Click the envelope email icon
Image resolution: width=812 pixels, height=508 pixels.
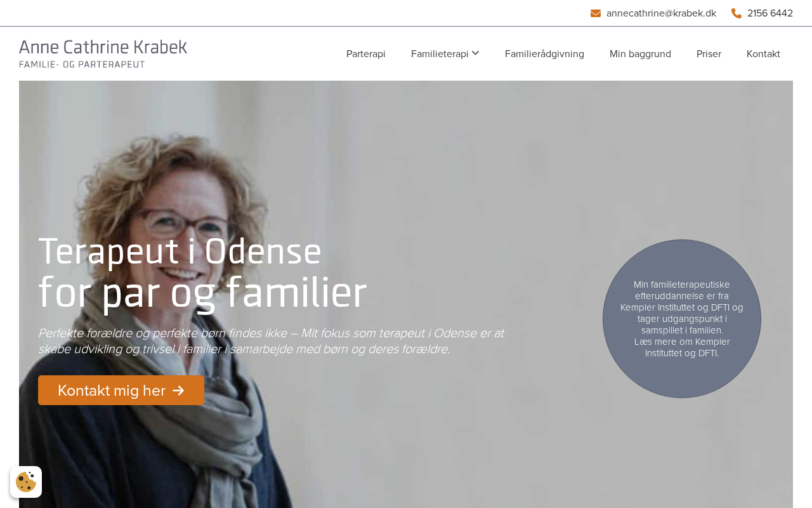(x=595, y=13)
